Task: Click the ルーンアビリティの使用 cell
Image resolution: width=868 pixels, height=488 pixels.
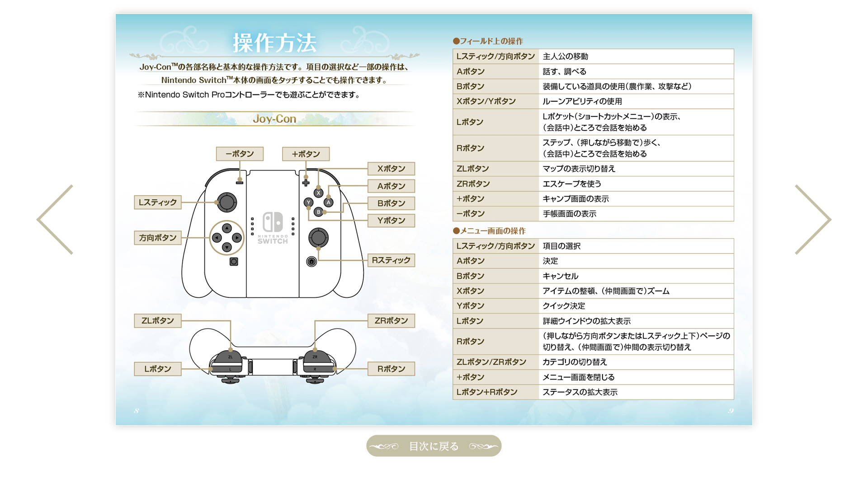Action: (x=636, y=101)
